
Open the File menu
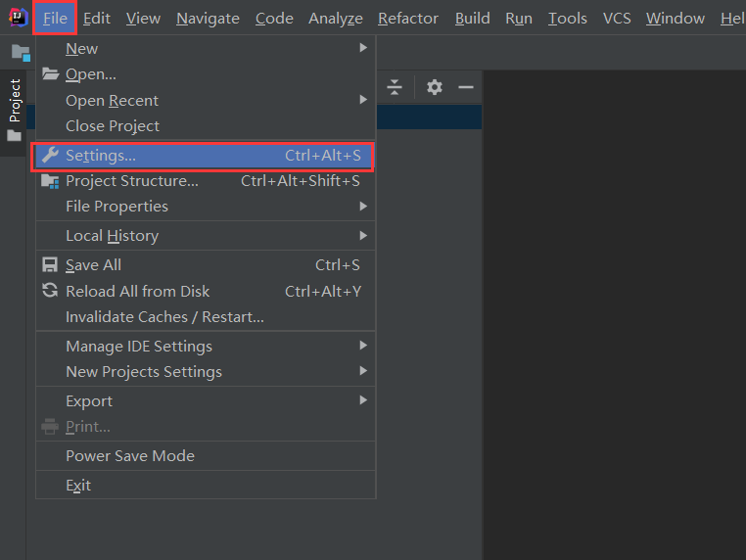(x=55, y=18)
